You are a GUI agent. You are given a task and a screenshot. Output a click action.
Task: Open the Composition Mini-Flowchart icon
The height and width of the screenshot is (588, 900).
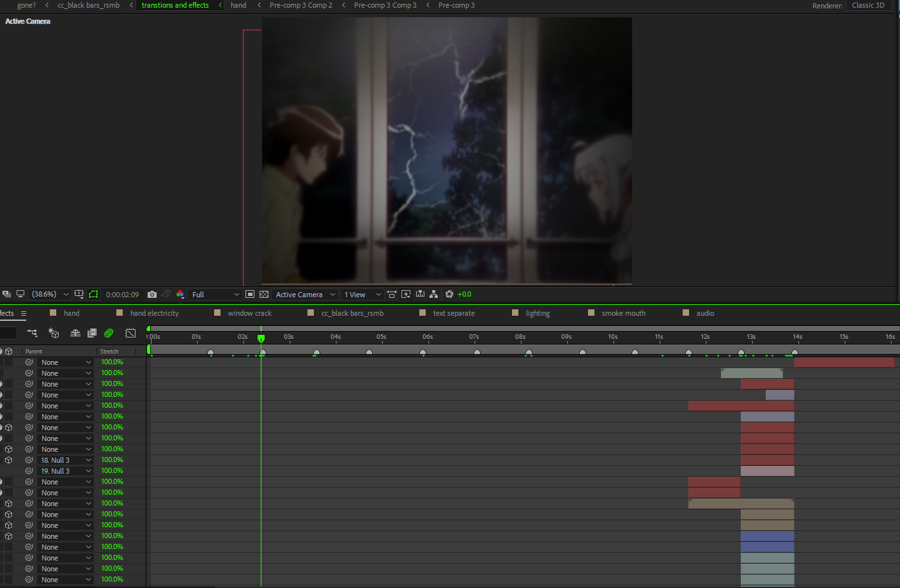click(x=32, y=333)
